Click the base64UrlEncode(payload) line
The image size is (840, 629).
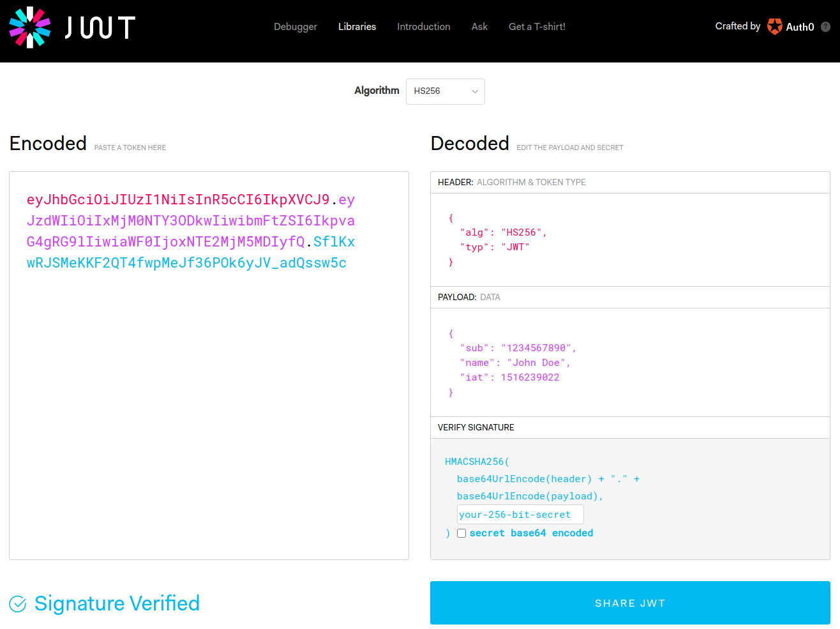530,496
